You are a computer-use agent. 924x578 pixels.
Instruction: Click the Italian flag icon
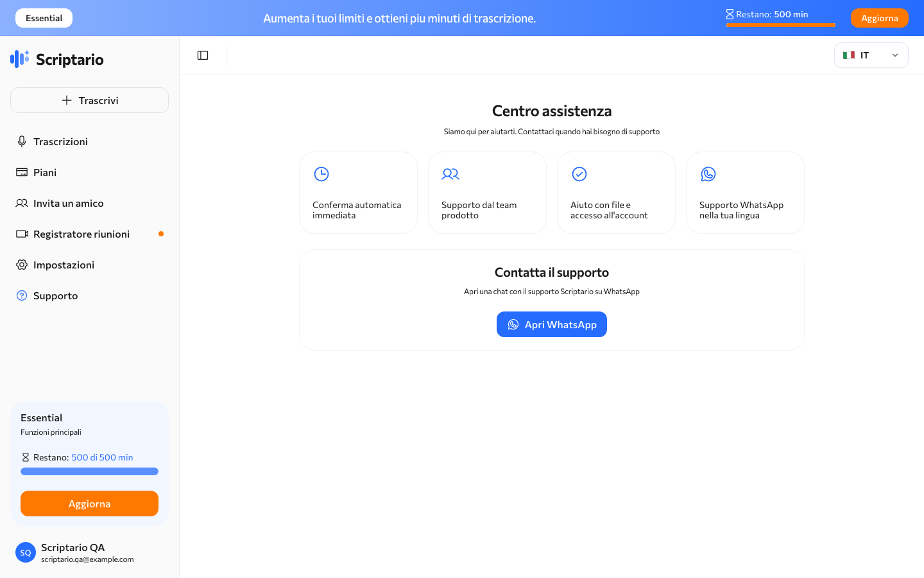[849, 55]
